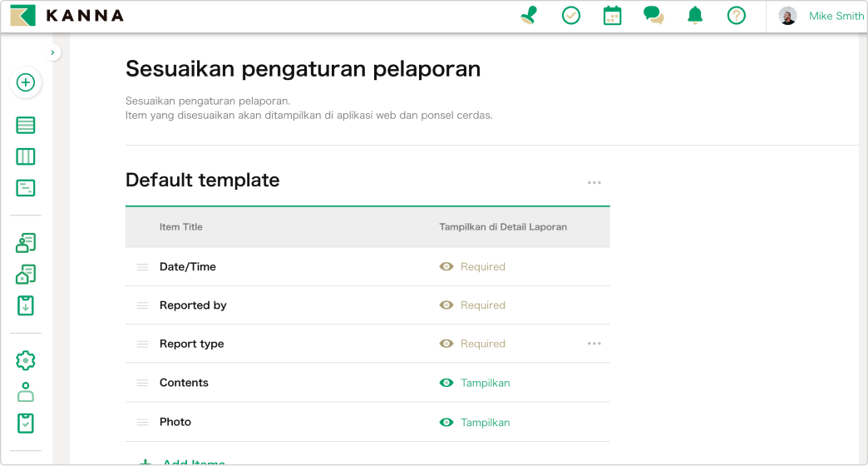Open the settings gear icon in sidebar
Image resolution: width=868 pixels, height=466 pixels.
coord(26,360)
